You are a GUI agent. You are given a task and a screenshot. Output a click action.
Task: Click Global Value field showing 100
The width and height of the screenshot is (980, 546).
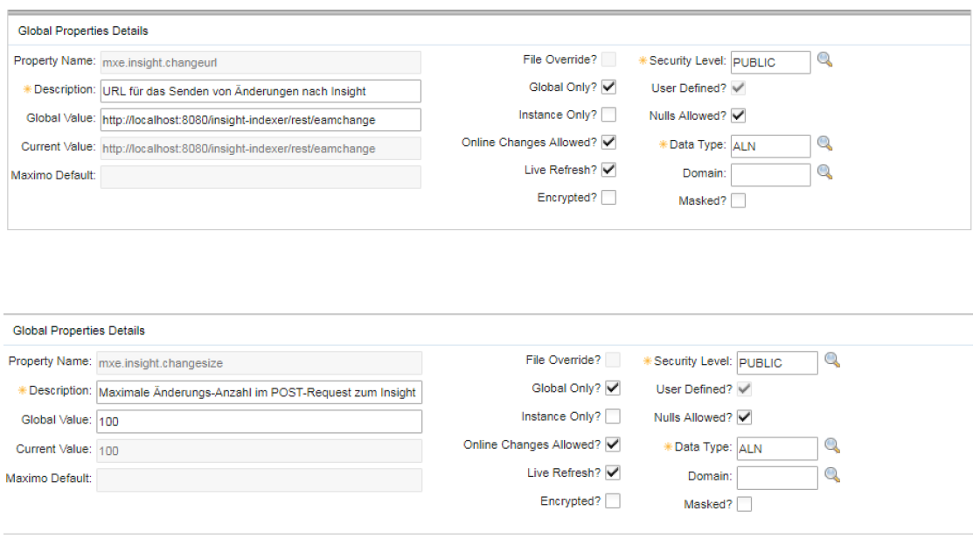click(261, 422)
